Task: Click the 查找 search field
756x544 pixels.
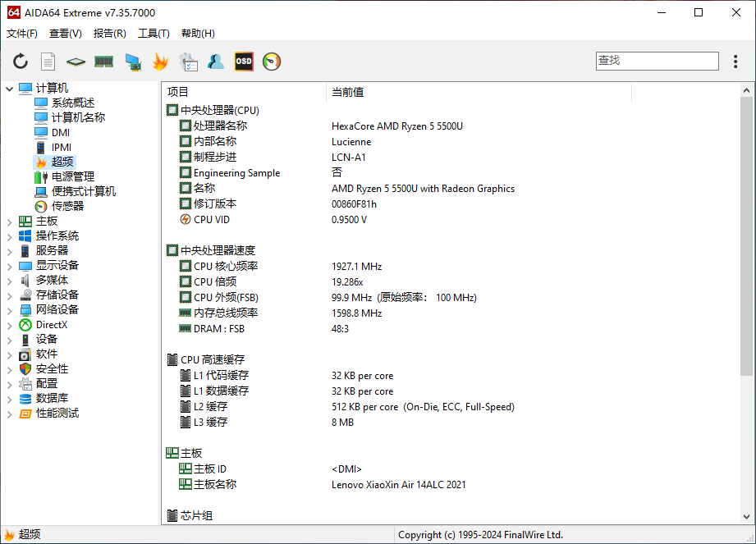Action: point(657,61)
